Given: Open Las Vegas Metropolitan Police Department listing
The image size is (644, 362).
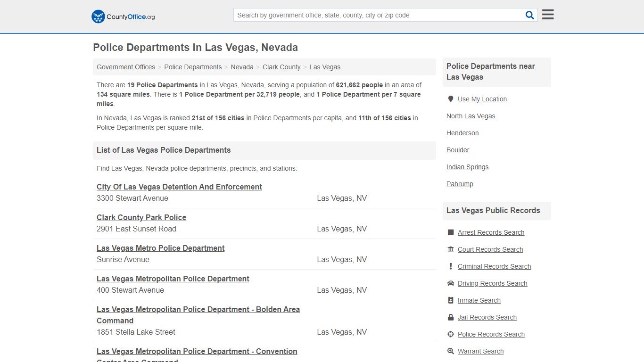Looking at the screenshot, I should [173, 279].
